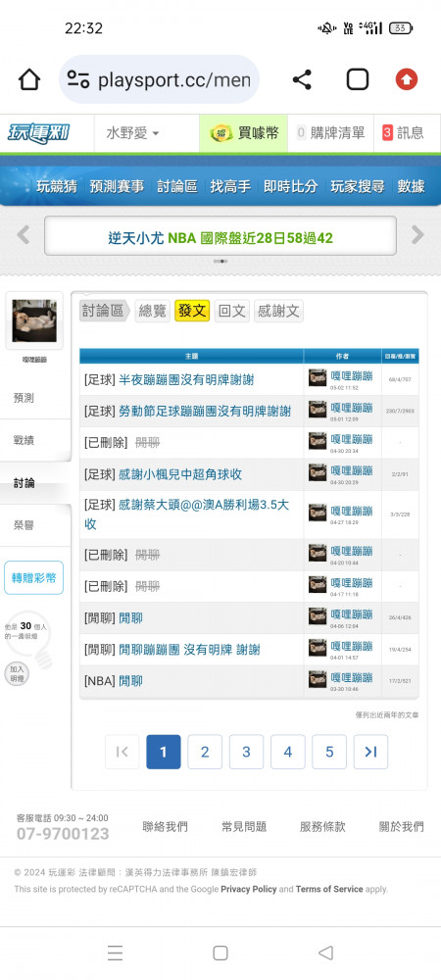The width and height of the screenshot is (441, 980).
Task: Go to page 4
Action: pos(288,752)
